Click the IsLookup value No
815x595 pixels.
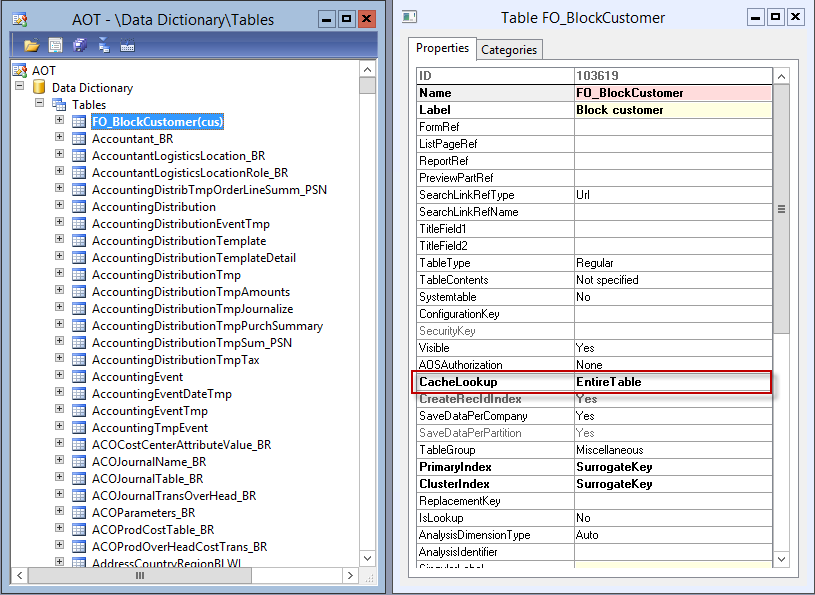pos(673,518)
